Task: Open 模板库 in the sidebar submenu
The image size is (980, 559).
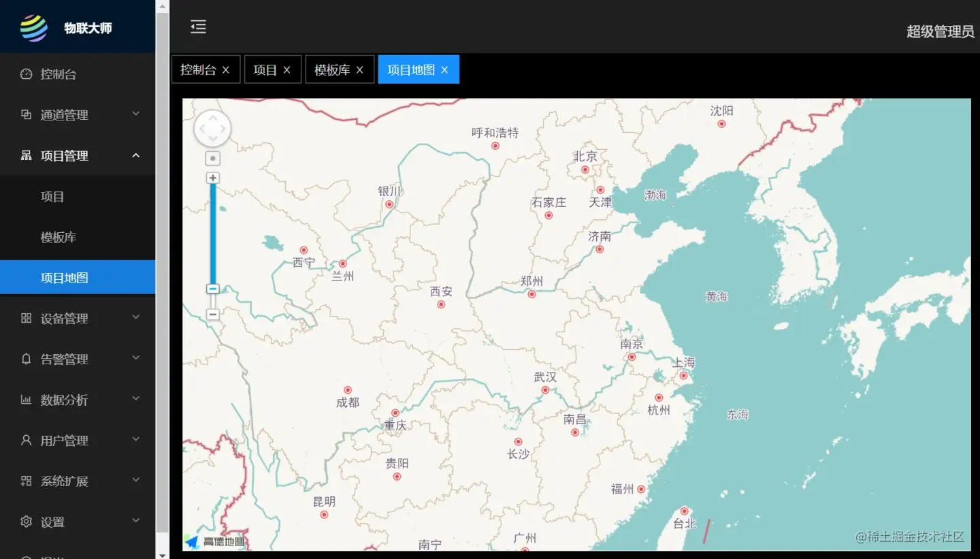Action: (78, 237)
